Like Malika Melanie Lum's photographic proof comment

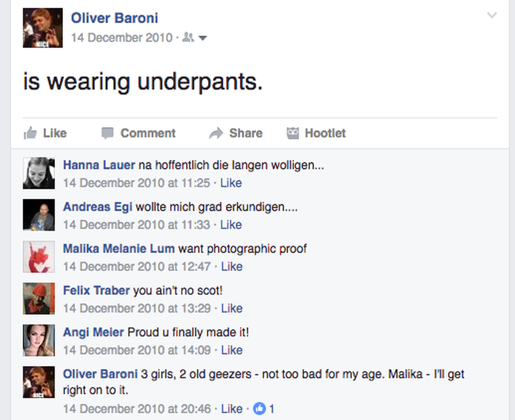(232, 267)
